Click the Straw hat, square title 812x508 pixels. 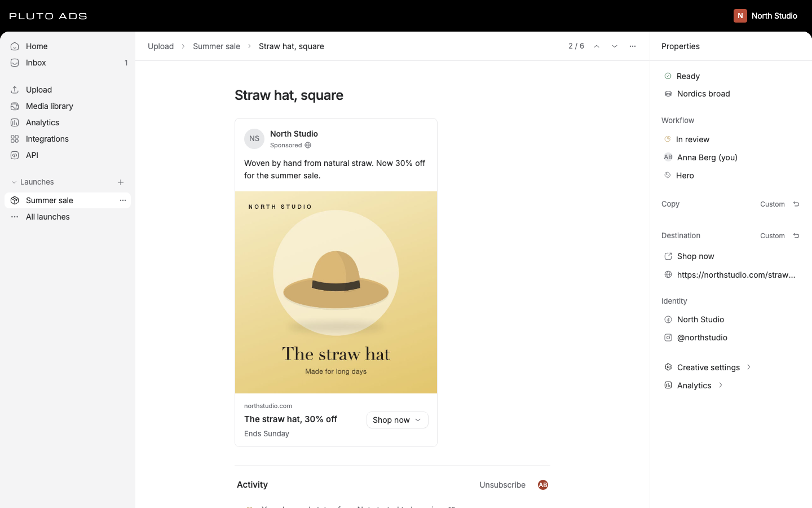click(289, 95)
